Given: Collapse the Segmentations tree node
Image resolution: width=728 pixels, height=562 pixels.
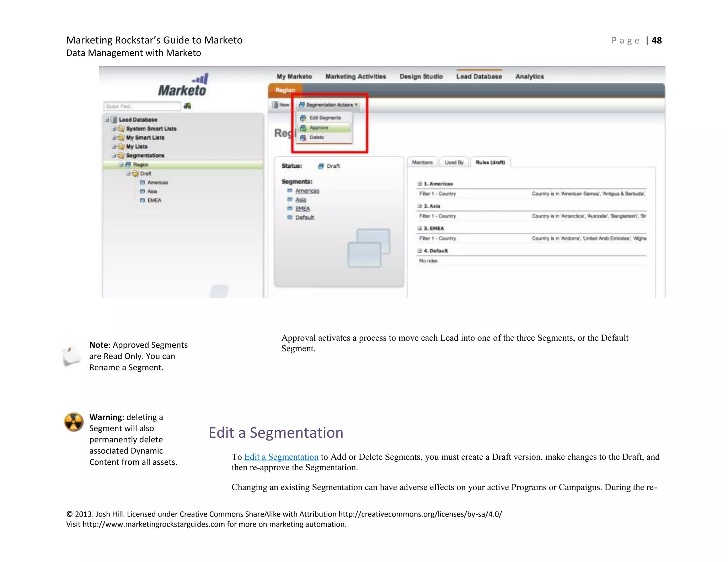Looking at the screenshot, I should click(114, 156).
